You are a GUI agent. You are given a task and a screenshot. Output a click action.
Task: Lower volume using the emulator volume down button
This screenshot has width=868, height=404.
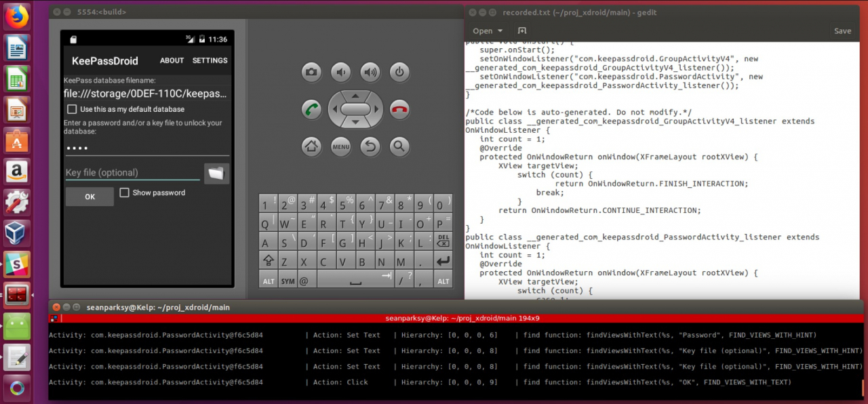coord(341,72)
